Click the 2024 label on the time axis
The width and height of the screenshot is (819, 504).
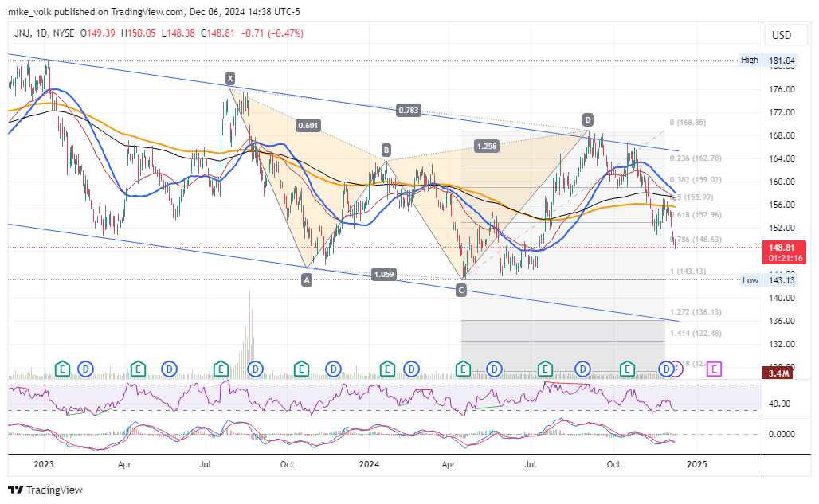pyautogui.click(x=370, y=464)
